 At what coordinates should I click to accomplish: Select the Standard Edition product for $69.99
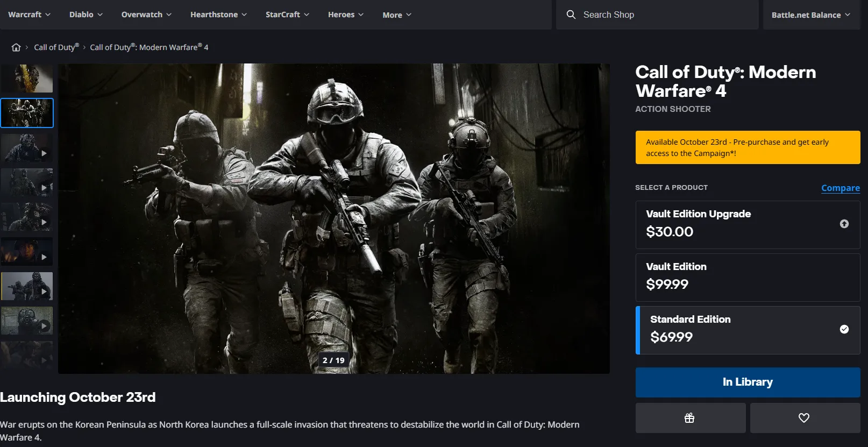pos(748,330)
